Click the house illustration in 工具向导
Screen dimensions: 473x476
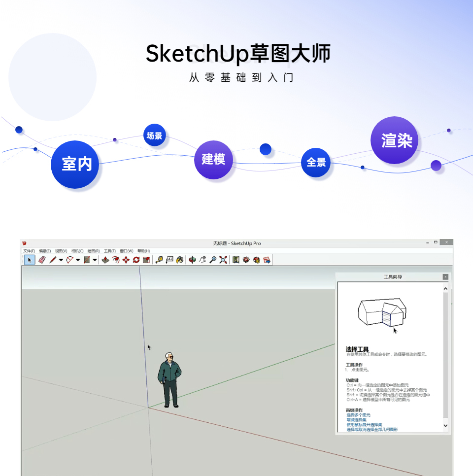(382, 312)
